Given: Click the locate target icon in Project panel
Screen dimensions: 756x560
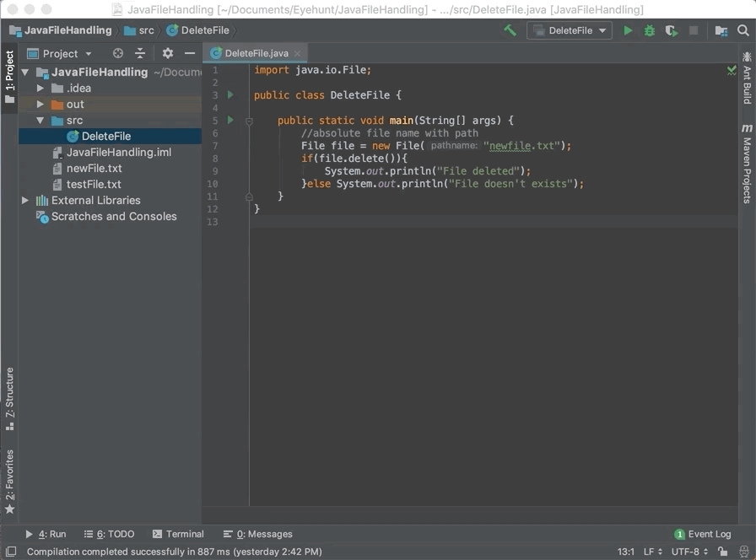Looking at the screenshot, I should [x=117, y=53].
